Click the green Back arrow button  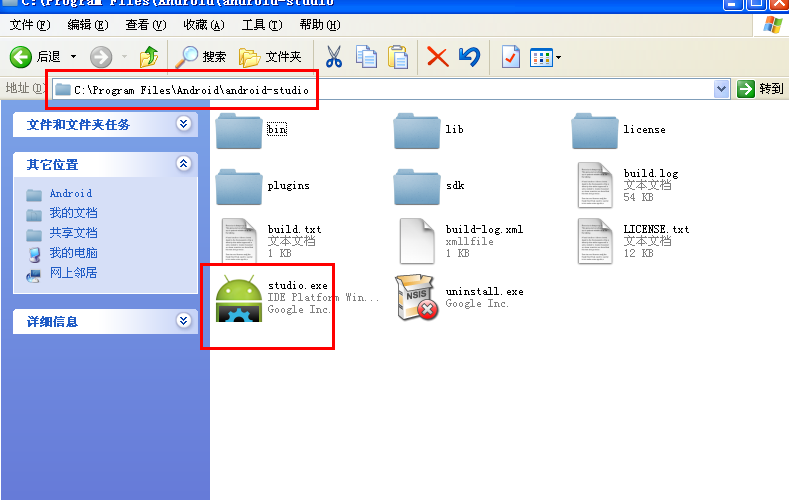pyautogui.click(x=21, y=57)
